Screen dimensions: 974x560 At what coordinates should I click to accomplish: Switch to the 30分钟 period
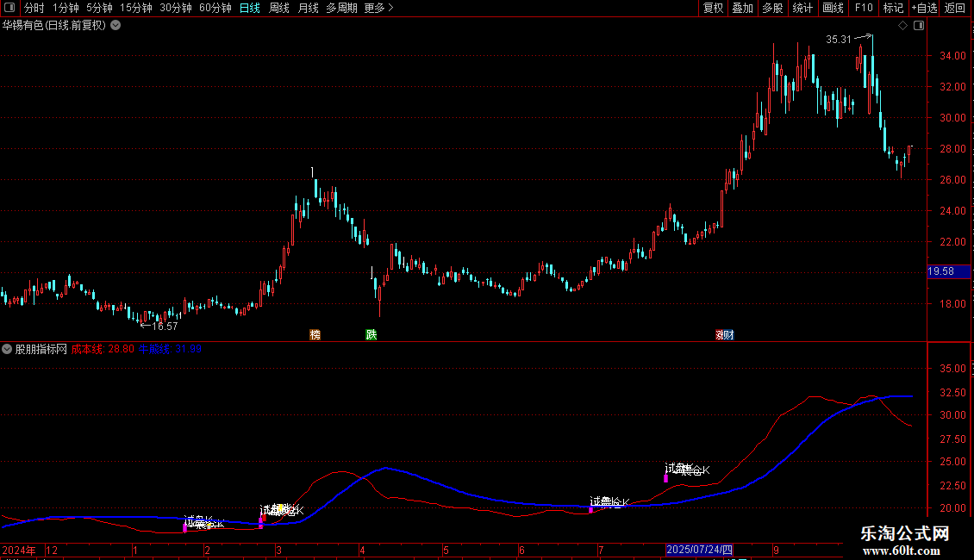[x=176, y=8]
